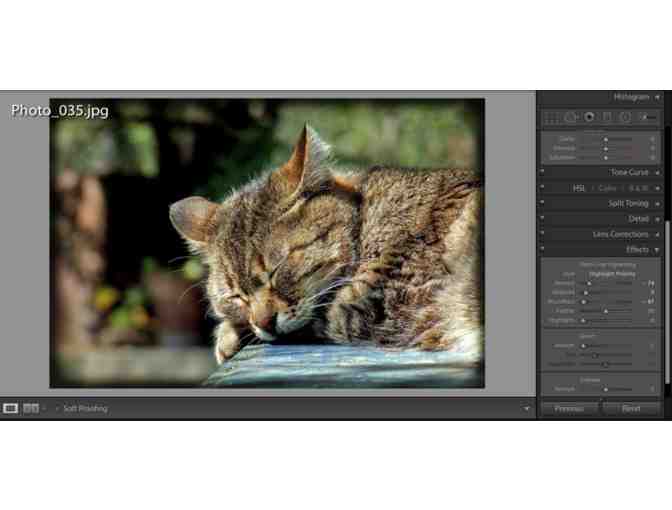The height and width of the screenshot is (510, 672).
Task: Pick the Radial Filter tool
Action: [x=625, y=117]
